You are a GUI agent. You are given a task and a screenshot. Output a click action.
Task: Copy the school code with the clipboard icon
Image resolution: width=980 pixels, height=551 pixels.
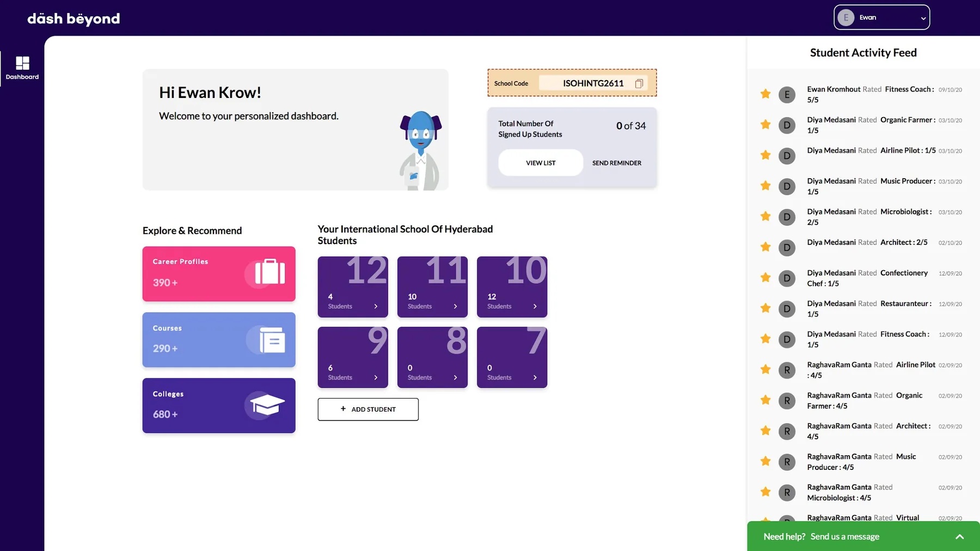click(639, 83)
